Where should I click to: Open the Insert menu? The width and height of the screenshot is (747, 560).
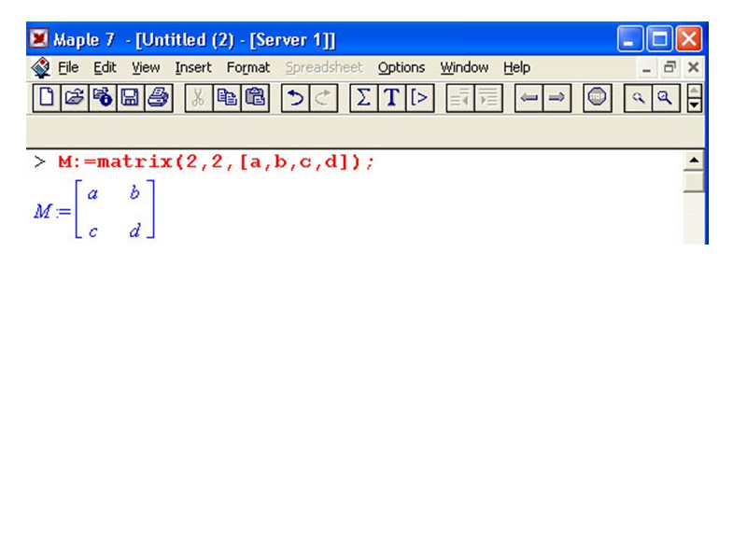tap(193, 67)
